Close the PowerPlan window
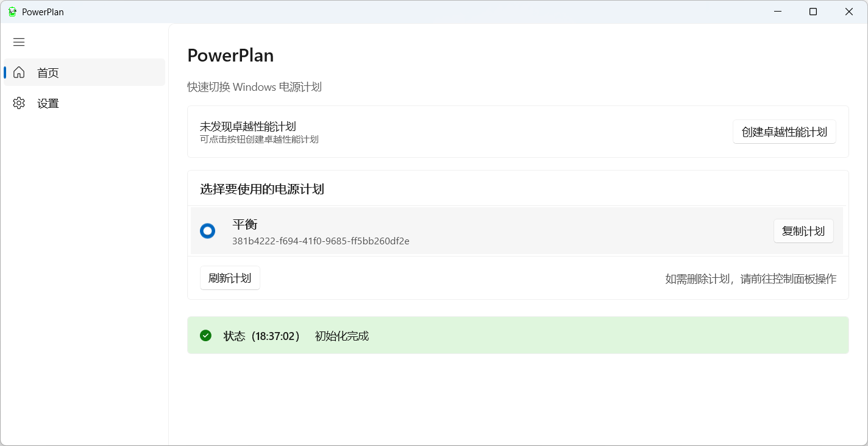Viewport: 868px width, 446px height. 848,12
